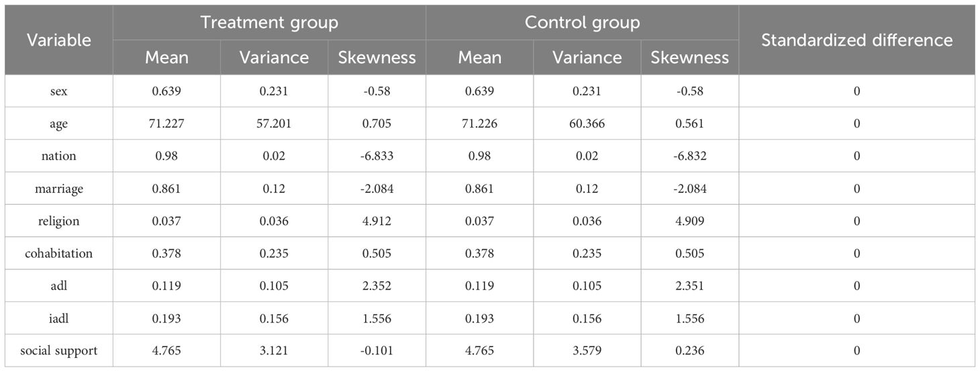Screen dimensions: 980x372
Task: Click the cohabitation row label
Action: pyautogui.click(x=59, y=253)
